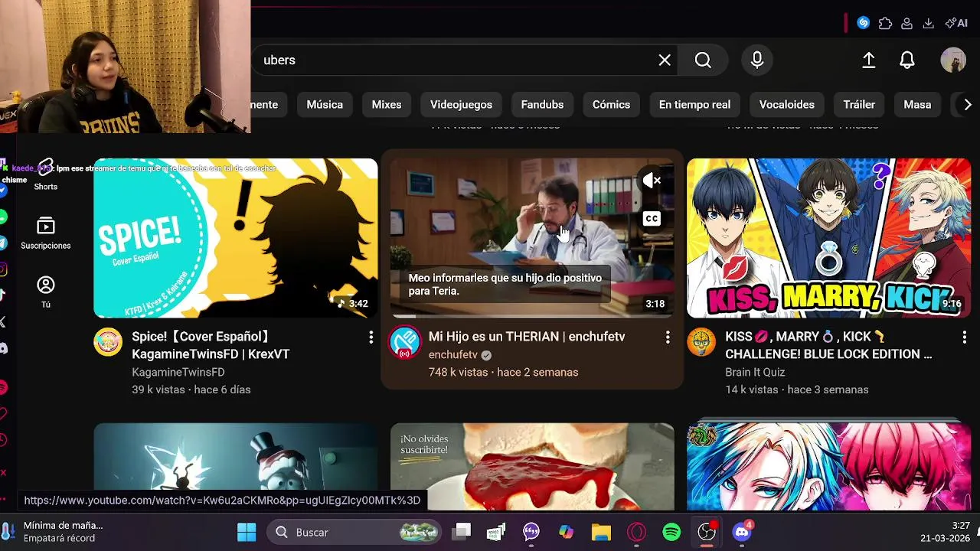The height and width of the screenshot is (551, 980).
Task: Open the browser extensions puzzle icon
Action: pos(885,23)
